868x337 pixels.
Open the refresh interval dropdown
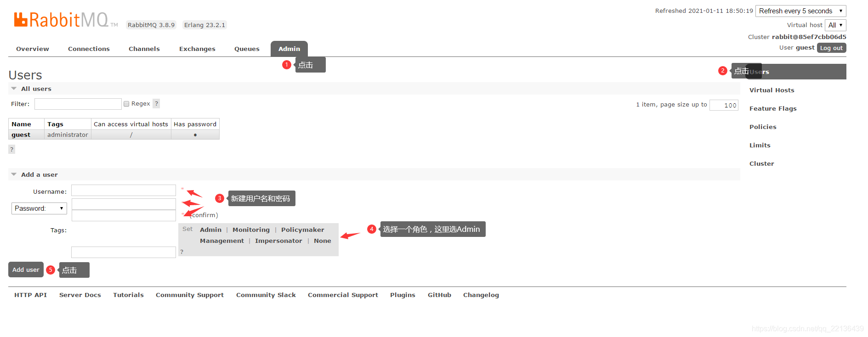[800, 11]
